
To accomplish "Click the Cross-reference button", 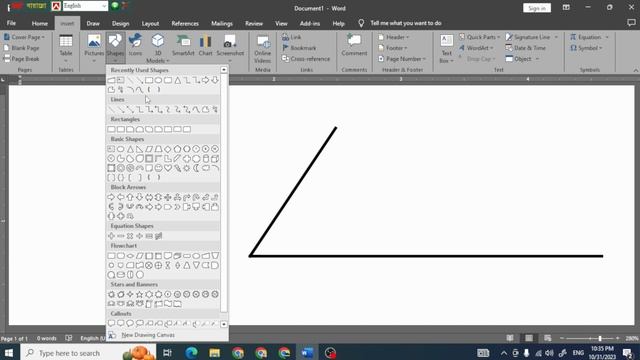I will (x=306, y=59).
